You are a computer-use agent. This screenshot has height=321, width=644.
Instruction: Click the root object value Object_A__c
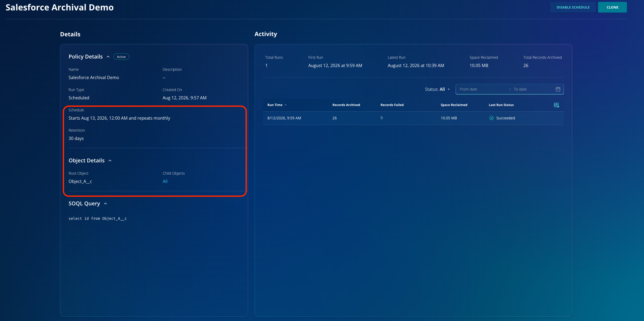coord(80,181)
